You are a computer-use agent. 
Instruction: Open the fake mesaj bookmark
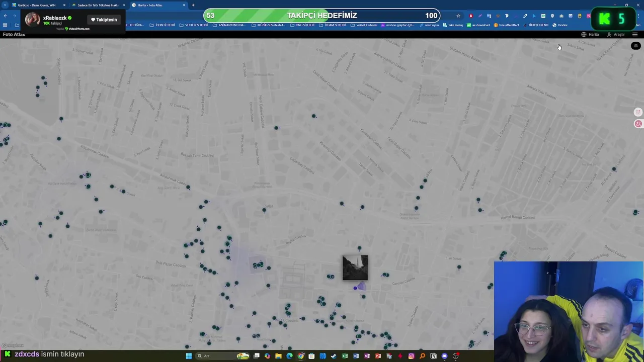pos(453,25)
